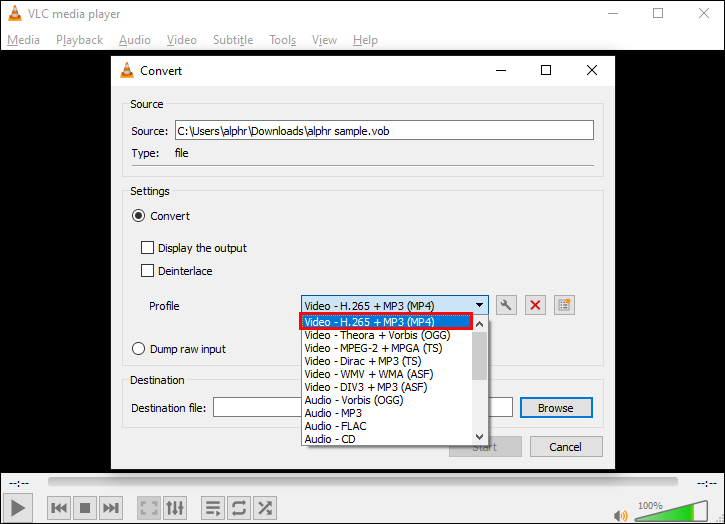725x524 pixels.
Task: Select Dump raw input radio button
Action: click(x=138, y=349)
